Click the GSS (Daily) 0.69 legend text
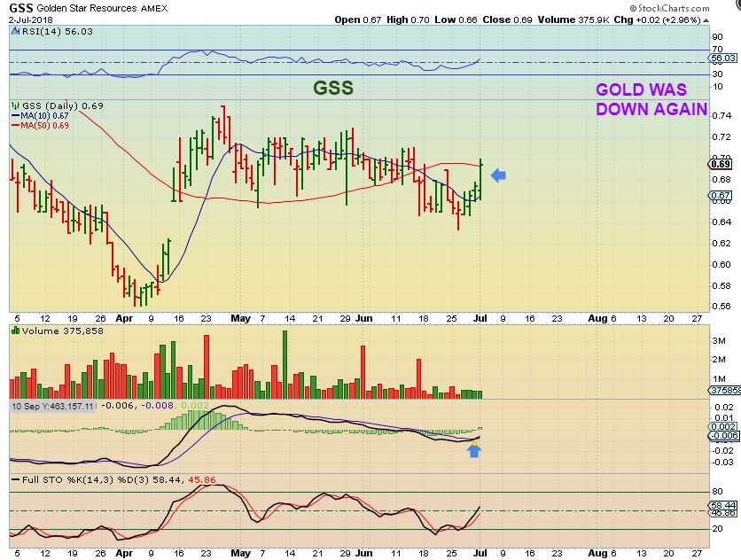This screenshot has width=741, height=560. pos(62,105)
